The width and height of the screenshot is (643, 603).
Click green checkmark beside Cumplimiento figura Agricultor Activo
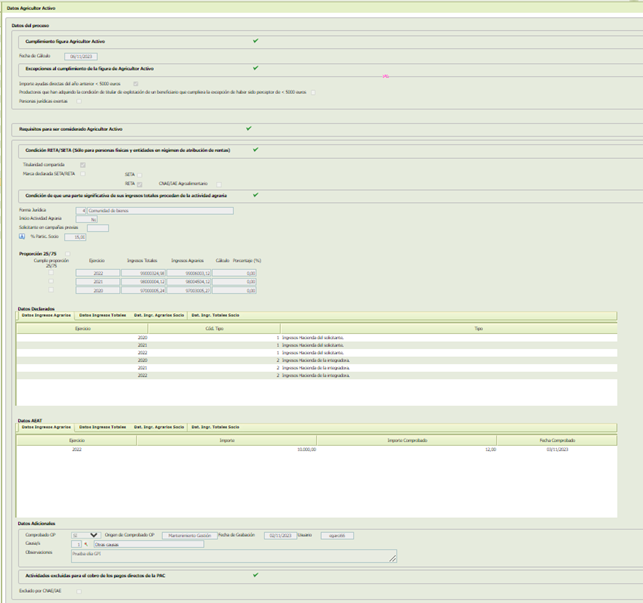(x=256, y=41)
